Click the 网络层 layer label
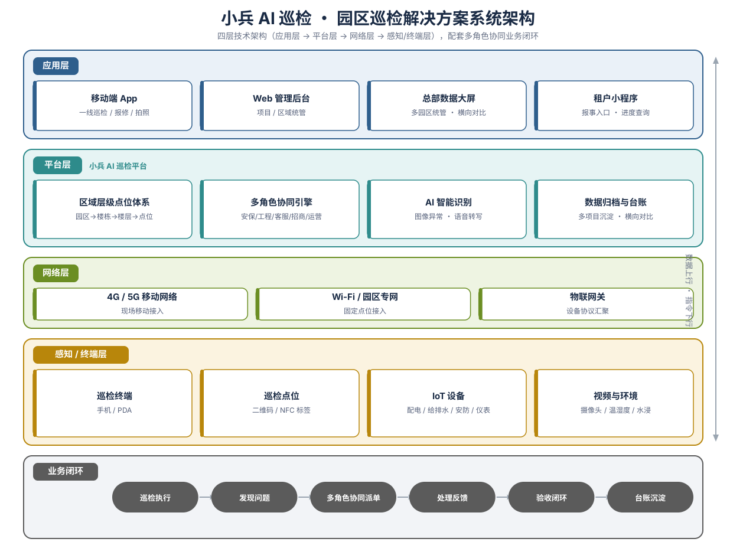The height and width of the screenshot is (555, 756). [x=56, y=273]
